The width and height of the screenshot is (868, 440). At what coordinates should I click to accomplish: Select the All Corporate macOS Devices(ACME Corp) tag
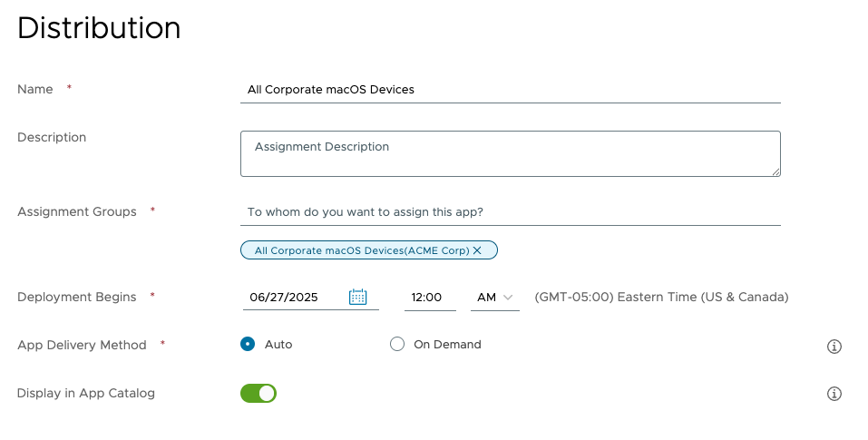click(361, 250)
